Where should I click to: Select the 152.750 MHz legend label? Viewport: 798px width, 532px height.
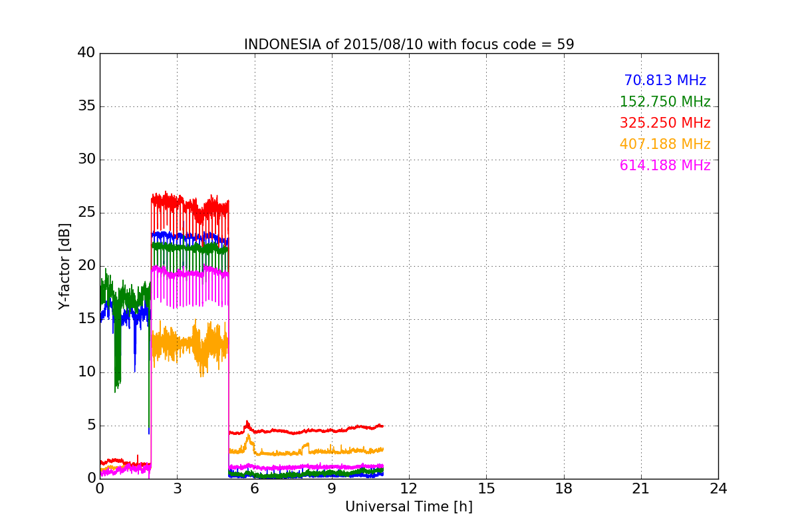tap(665, 102)
